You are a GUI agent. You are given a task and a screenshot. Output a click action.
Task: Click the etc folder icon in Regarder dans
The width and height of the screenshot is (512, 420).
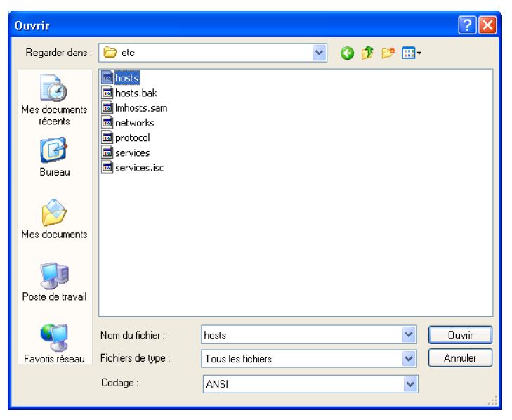click(x=110, y=53)
